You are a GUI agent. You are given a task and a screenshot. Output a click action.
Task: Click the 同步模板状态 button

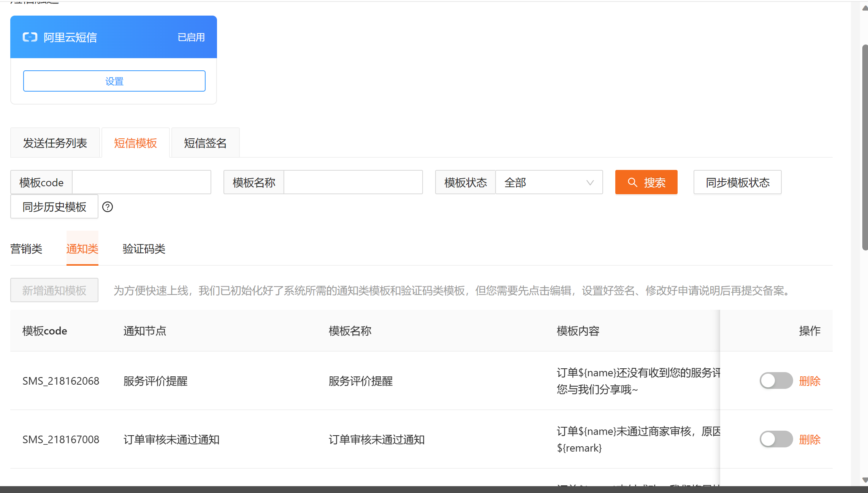(738, 182)
